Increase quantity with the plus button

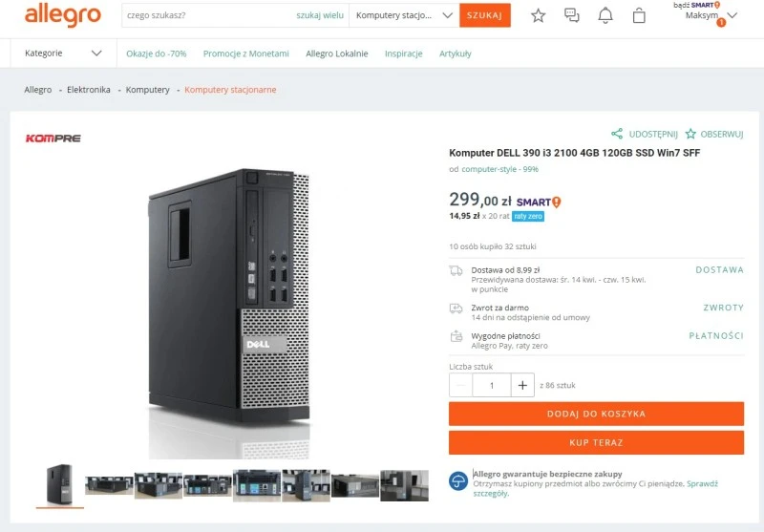coord(522,385)
